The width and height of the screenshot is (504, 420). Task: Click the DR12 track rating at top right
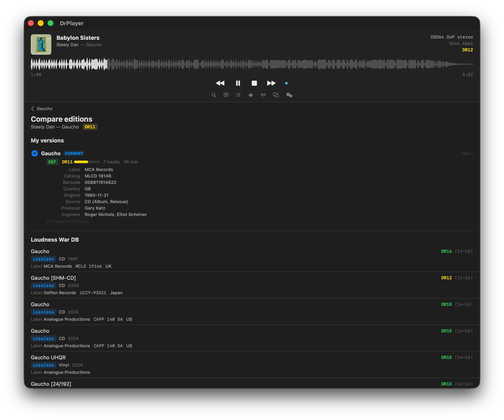coord(467,50)
